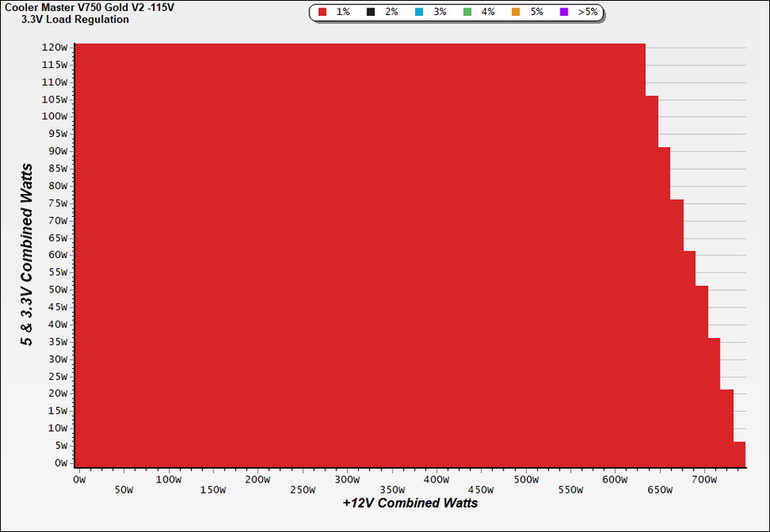The width and height of the screenshot is (770, 532).
Task: Click the 0W label on vertical axis
Action: [61, 463]
